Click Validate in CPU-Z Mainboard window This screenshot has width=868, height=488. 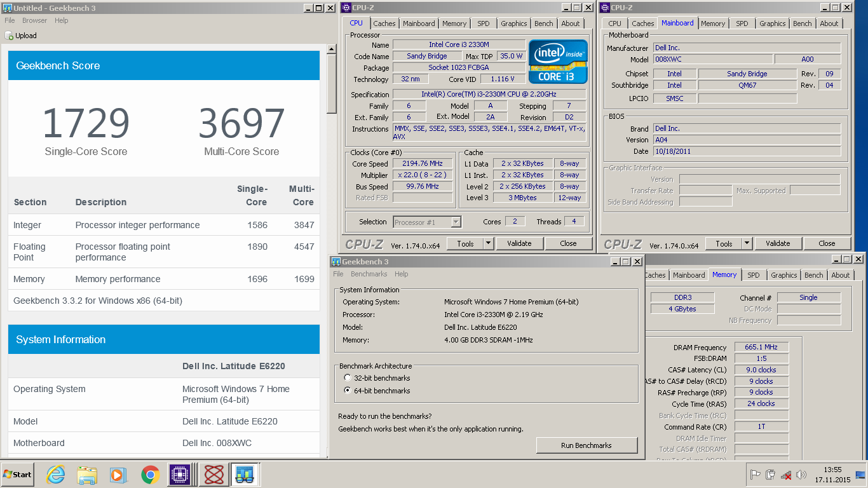(x=778, y=243)
